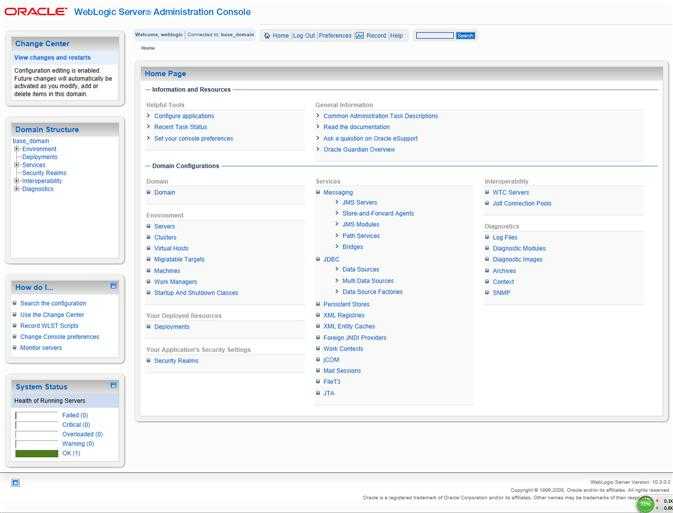This screenshot has width=673, height=513.
Task: Click the green OK health status bar
Action: (36, 453)
